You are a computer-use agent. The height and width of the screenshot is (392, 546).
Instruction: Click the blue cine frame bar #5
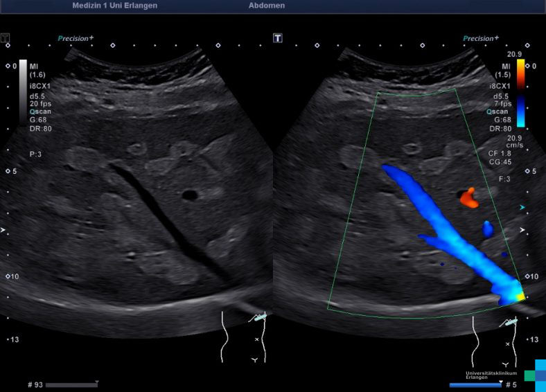[x=475, y=385]
